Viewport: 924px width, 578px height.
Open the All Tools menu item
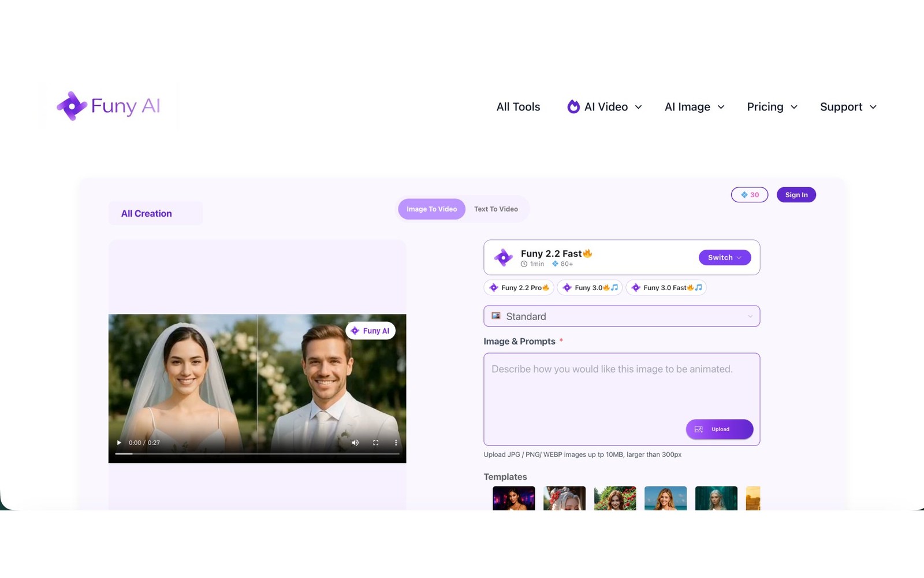click(x=518, y=107)
